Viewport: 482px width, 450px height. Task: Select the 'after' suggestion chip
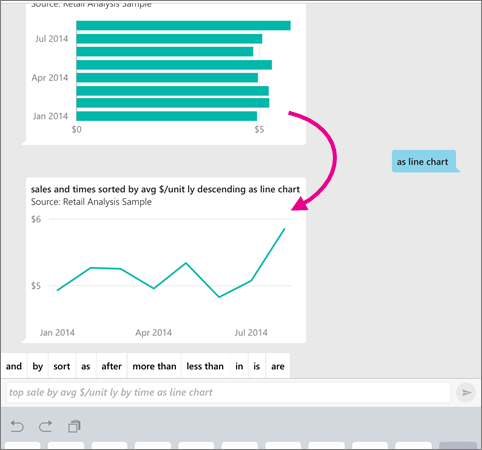[x=112, y=366]
